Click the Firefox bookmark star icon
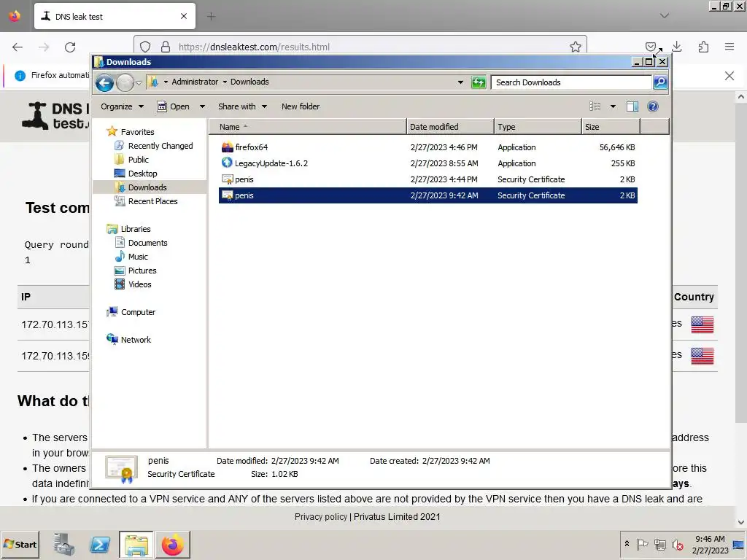This screenshot has width=747, height=560. pyautogui.click(x=576, y=47)
